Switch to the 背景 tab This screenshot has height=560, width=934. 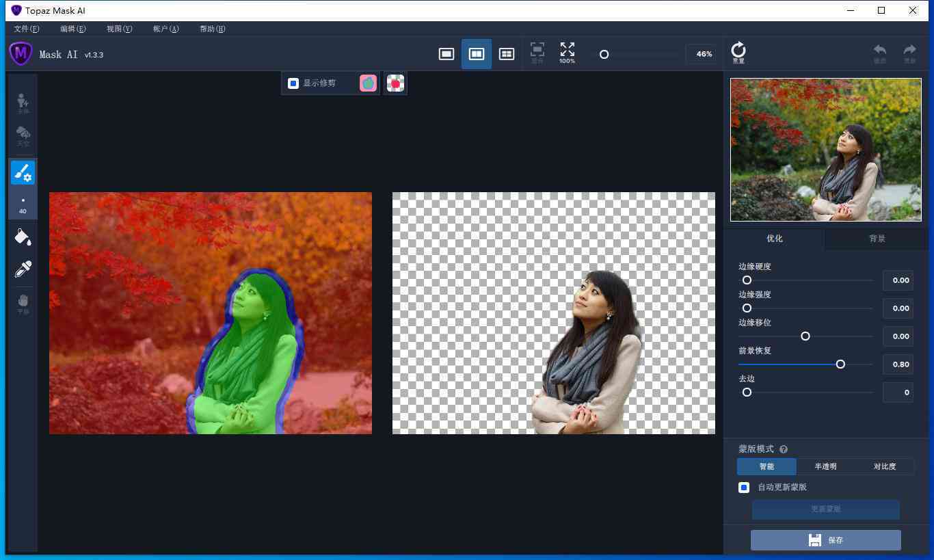(x=877, y=239)
